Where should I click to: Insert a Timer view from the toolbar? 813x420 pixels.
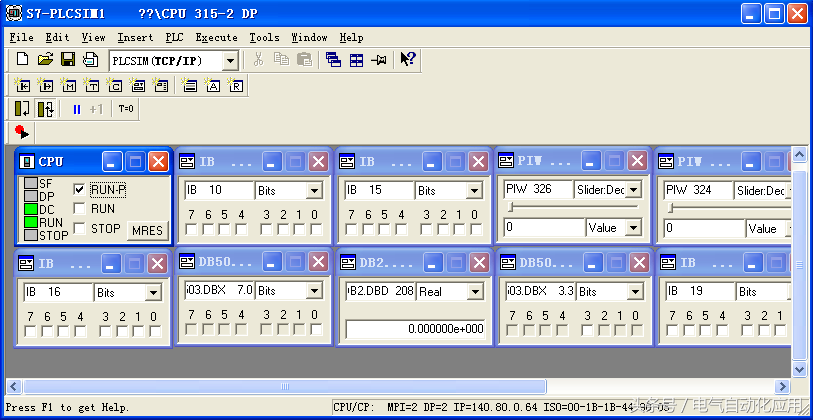pyautogui.click(x=92, y=86)
